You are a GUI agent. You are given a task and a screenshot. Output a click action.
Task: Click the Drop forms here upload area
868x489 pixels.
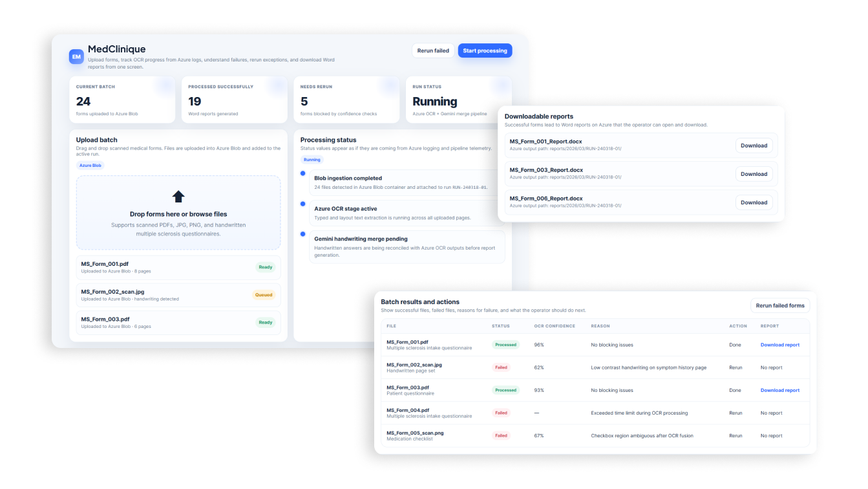(x=178, y=213)
